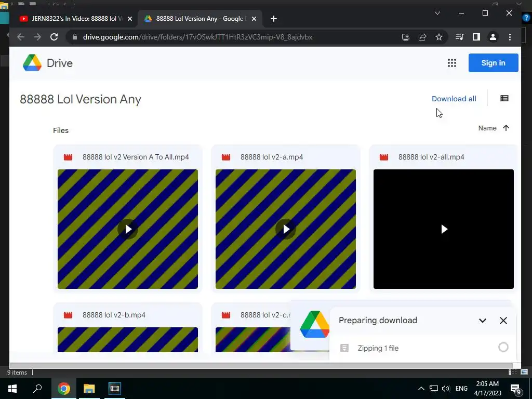Open the Chrome profile avatar icon
The height and width of the screenshot is (399, 532).
coord(493,37)
